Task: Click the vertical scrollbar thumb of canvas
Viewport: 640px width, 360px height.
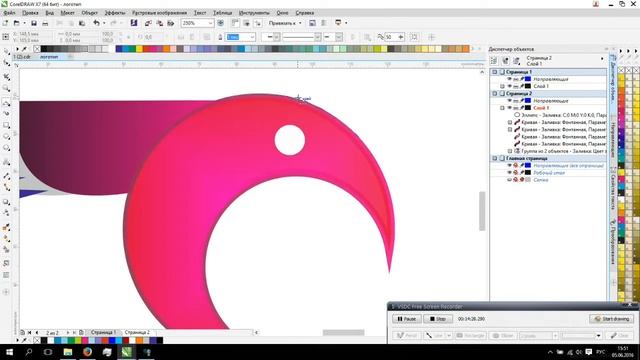Action: coord(482,211)
